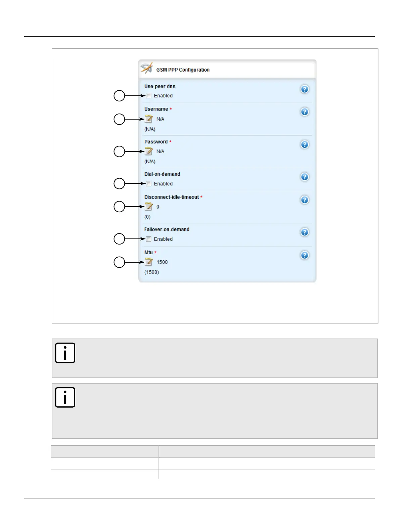Viewport: 411px width, 532px height.
Task: Open help for Dial-on-demand
Action: 305,177
